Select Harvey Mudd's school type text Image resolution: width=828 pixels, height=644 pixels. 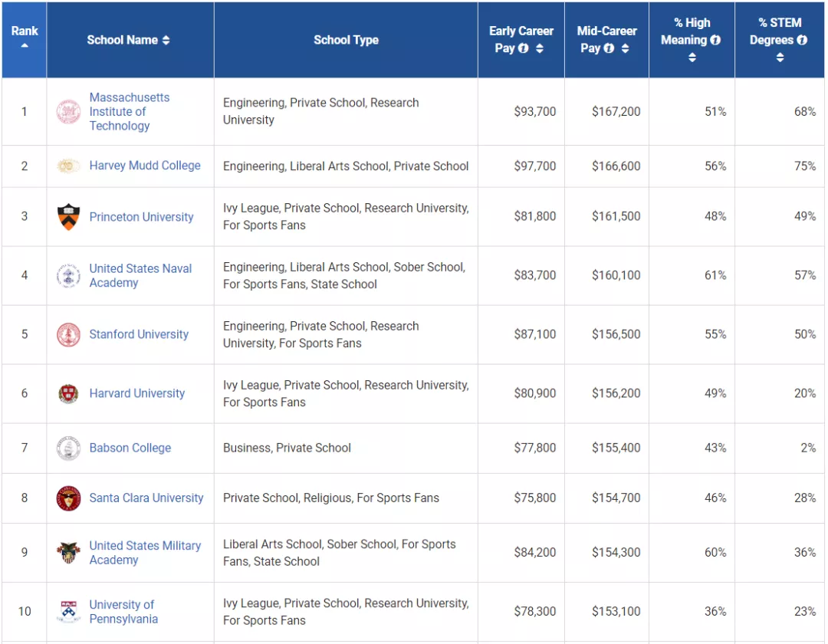pyautogui.click(x=345, y=166)
